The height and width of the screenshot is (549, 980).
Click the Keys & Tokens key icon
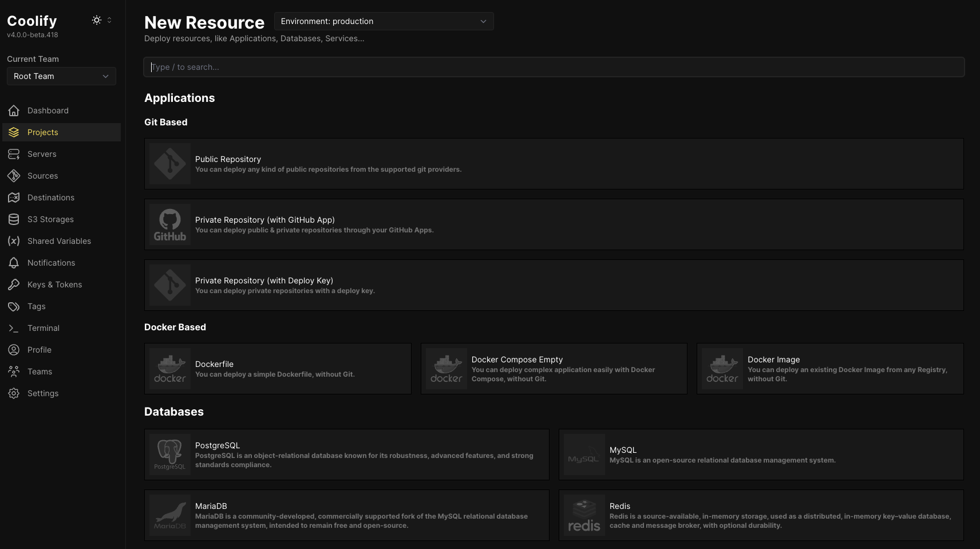pyautogui.click(x=14, y=285)
